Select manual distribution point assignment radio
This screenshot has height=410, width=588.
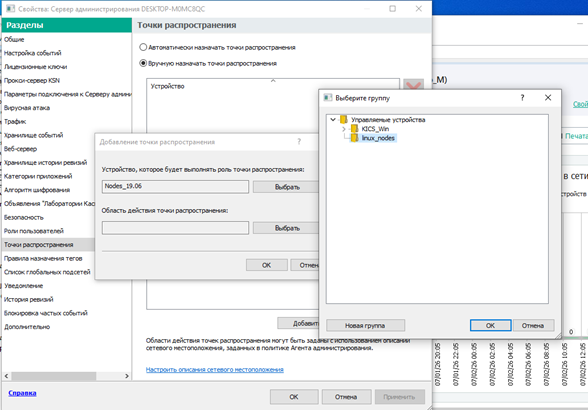(x=143, y=63)
